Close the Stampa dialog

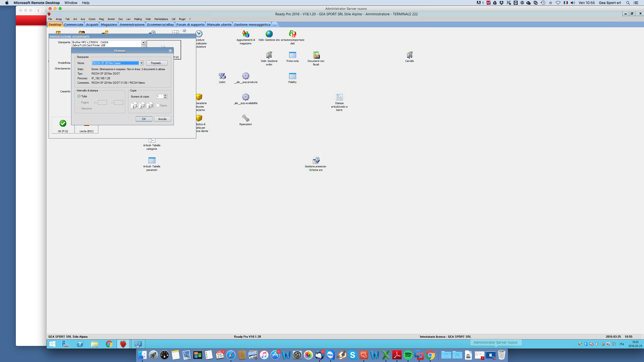170,51
